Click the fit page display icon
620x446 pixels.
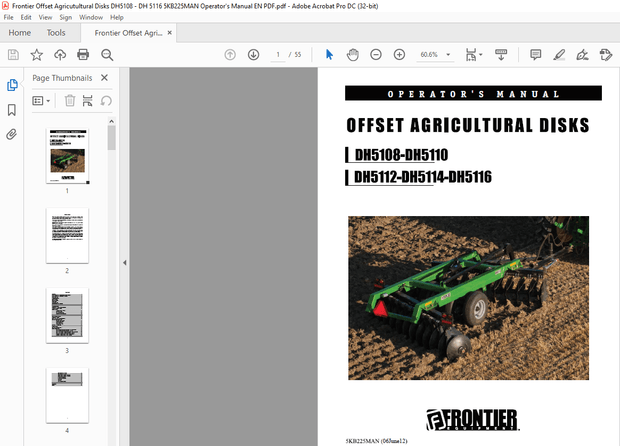point(471,55)
